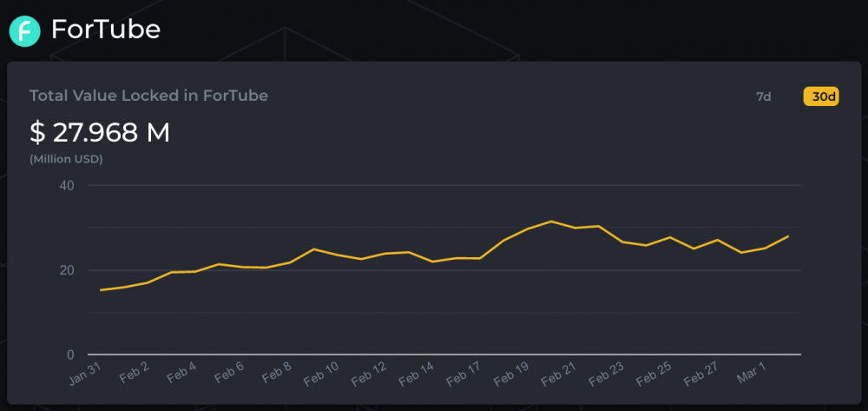The width and height of the screenshot is (868, 411).
Task: Select the $ 27.968 M value
Action: 100,132
